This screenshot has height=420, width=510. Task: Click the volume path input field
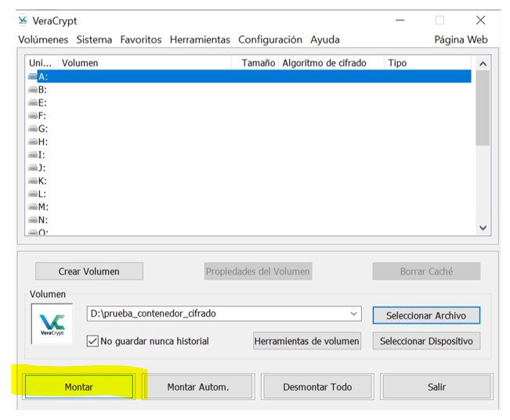pyautogui.click(x=215, y=313)
